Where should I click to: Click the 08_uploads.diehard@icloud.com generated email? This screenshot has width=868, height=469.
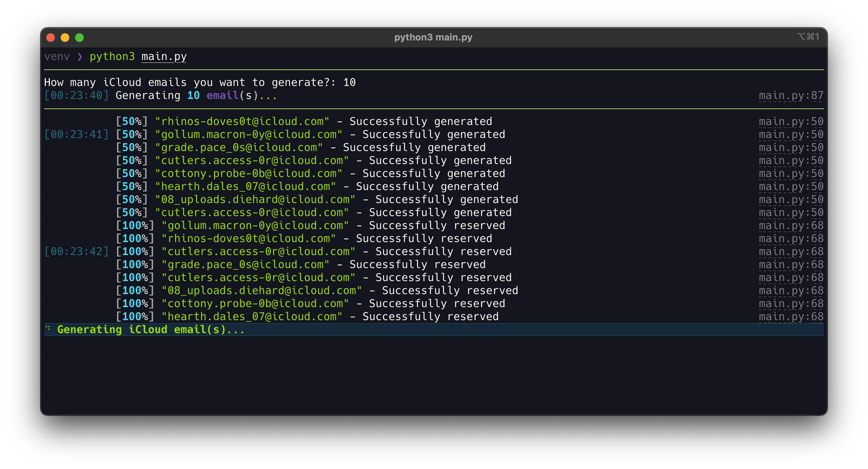coord(255,200)
